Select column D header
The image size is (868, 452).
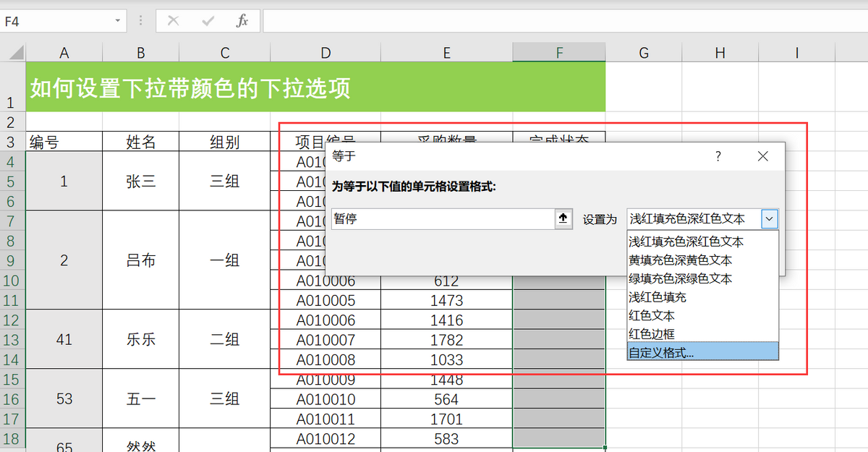[x=325, y=53]
